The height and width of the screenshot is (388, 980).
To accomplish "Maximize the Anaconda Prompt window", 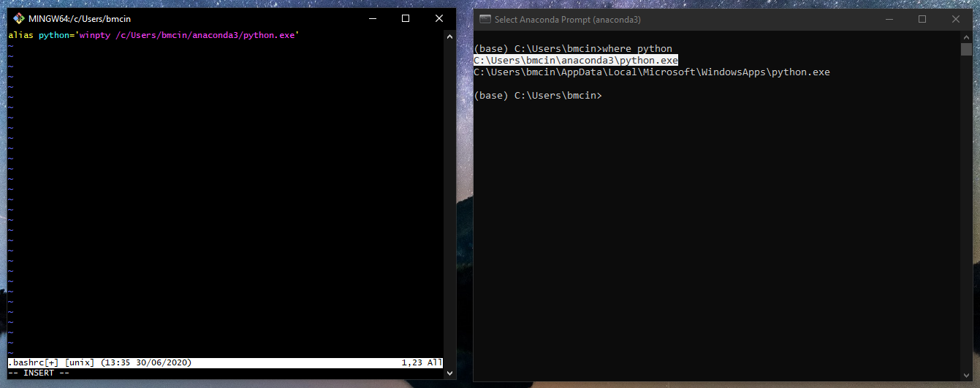I will point(922,20).
